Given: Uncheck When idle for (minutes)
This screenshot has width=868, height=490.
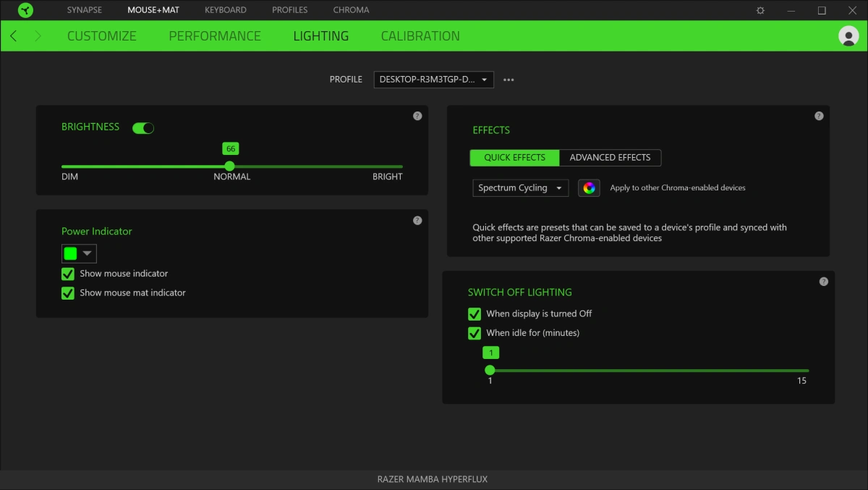Looking at the screenshot, I should 475,334.
